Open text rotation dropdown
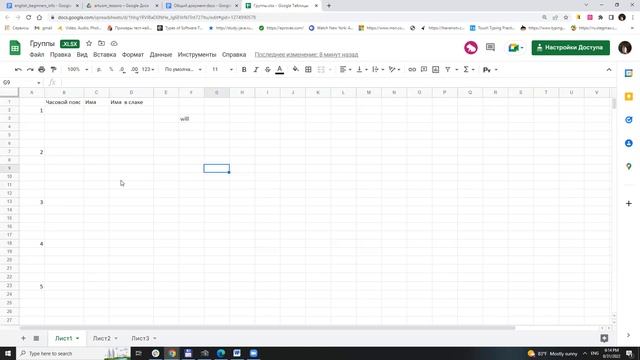640x360 pixels. coord(394,70)
